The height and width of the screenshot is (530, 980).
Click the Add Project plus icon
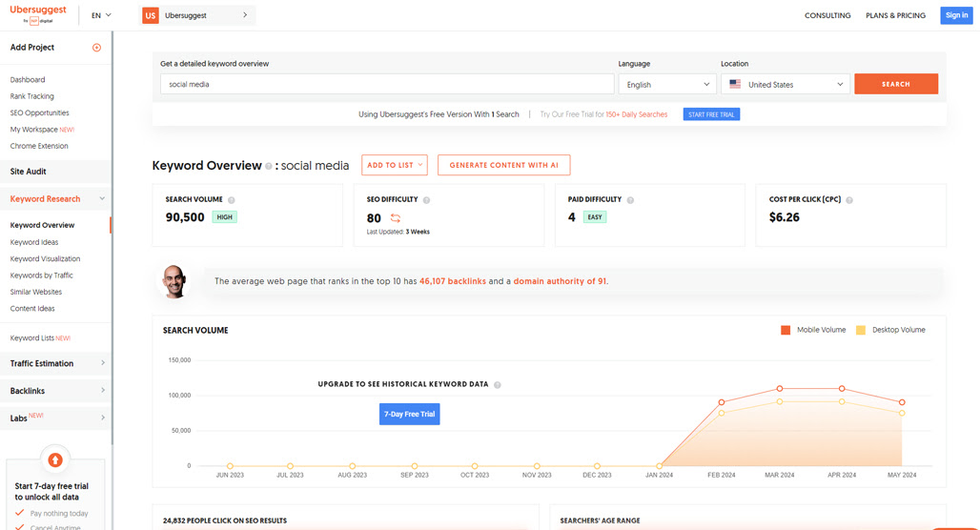(97, 48)
